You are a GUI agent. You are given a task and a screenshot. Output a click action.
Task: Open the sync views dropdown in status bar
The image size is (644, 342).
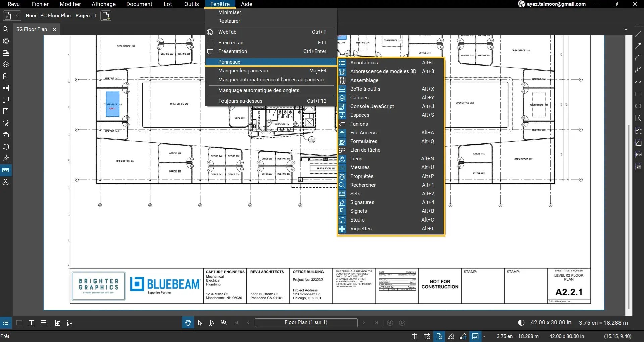[x=484, y=336]
